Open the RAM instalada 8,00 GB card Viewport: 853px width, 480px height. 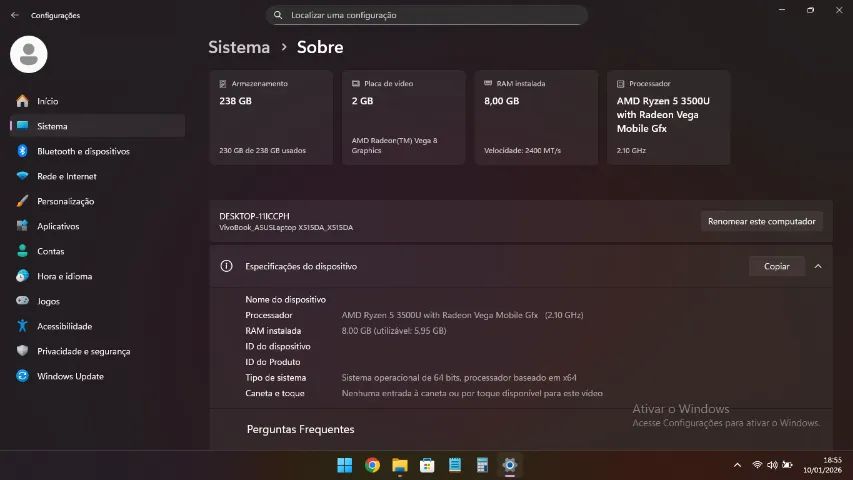[536, 118]
